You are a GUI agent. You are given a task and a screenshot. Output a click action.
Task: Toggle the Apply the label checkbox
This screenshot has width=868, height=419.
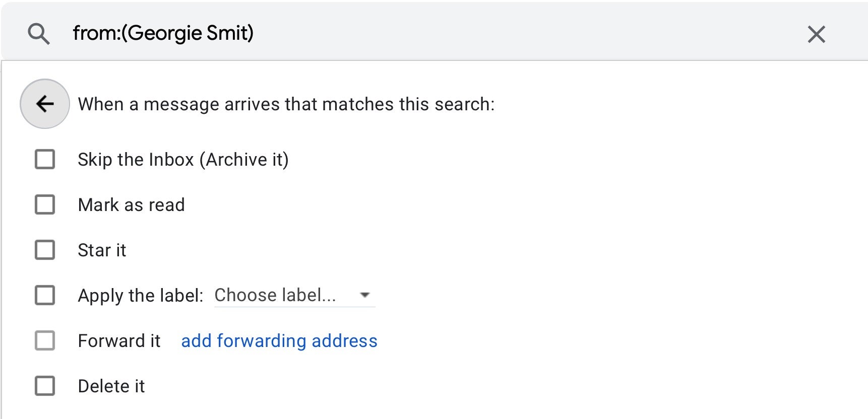[45, 295]
